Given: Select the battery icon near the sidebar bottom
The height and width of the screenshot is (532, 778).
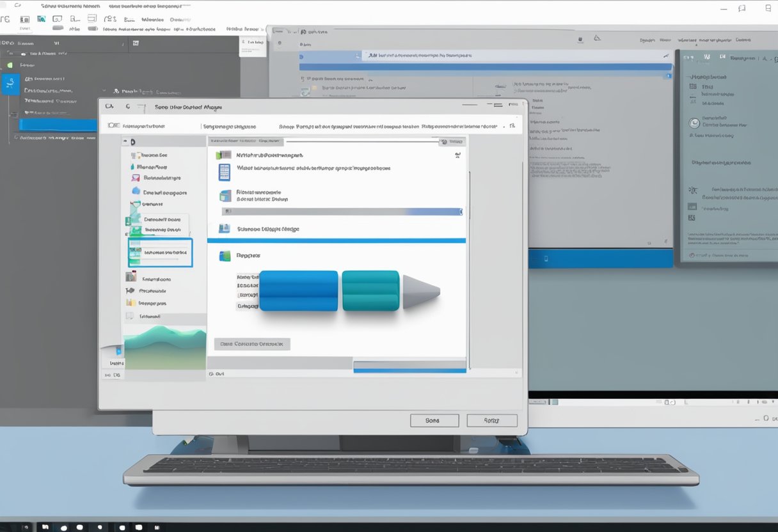Looking at the screenshot, I should [132, 278].
